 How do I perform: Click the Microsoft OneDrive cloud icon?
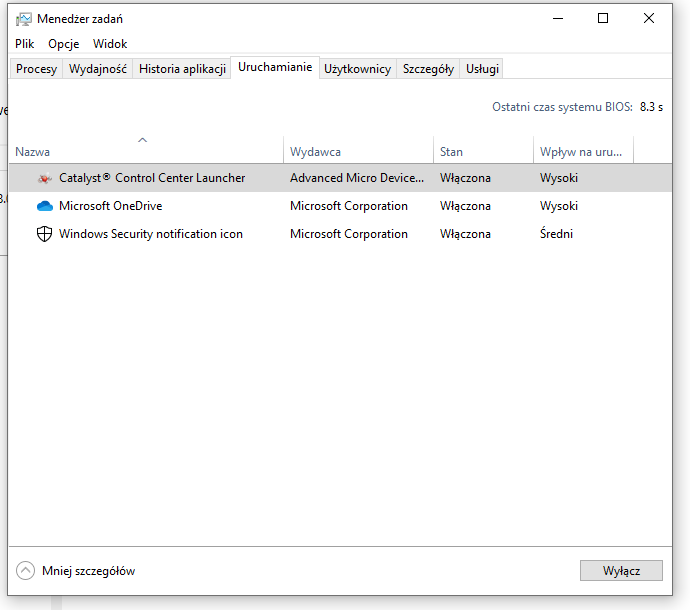[44, 206]
